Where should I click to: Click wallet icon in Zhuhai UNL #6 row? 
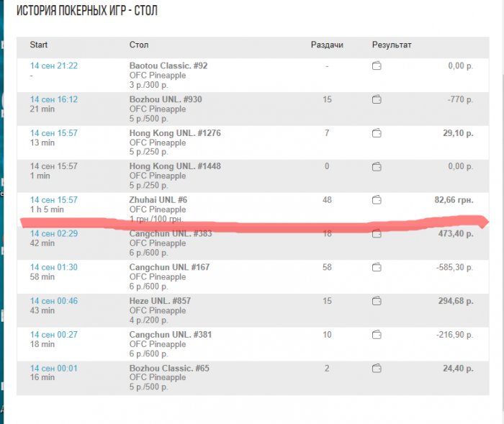point(377,199)
